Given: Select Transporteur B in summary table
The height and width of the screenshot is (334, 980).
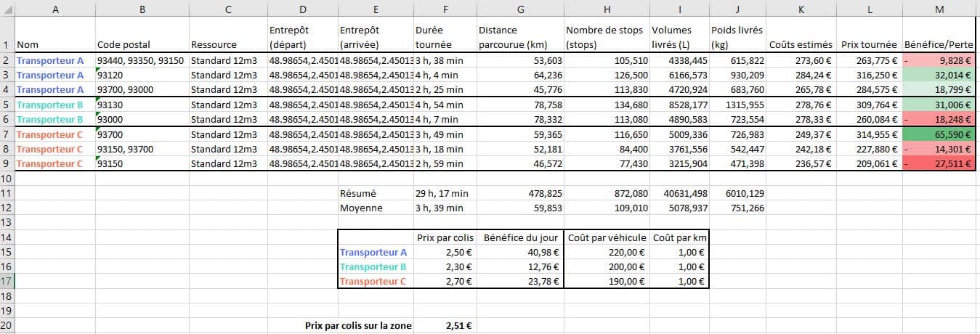Looking at the screenshot, I should coord(376,266).
